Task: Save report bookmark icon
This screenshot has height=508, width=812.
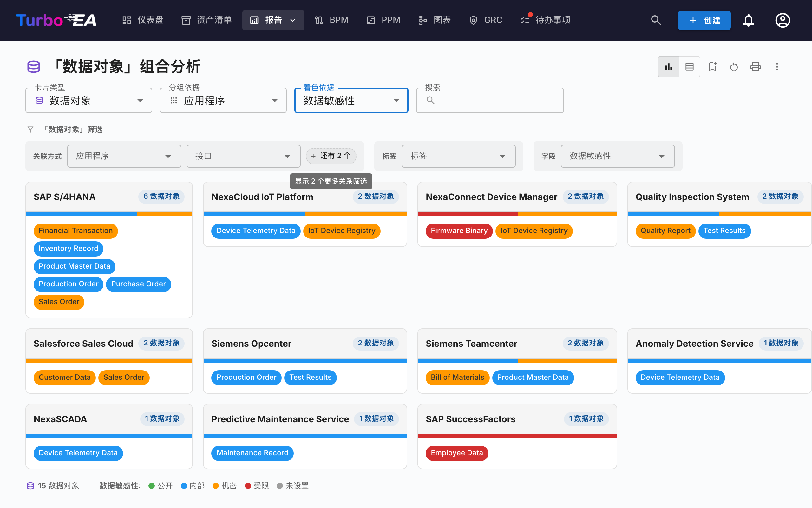Action: click(x=712, y=67)
